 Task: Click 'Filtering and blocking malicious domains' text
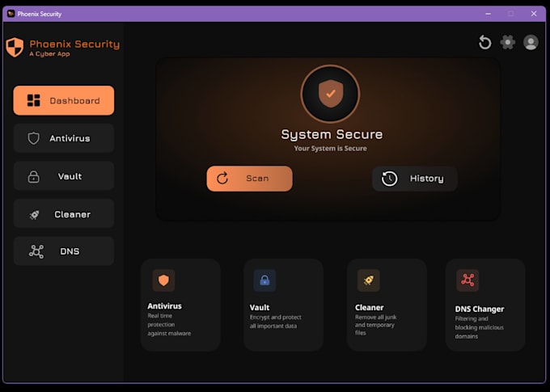tap(479, 327)
